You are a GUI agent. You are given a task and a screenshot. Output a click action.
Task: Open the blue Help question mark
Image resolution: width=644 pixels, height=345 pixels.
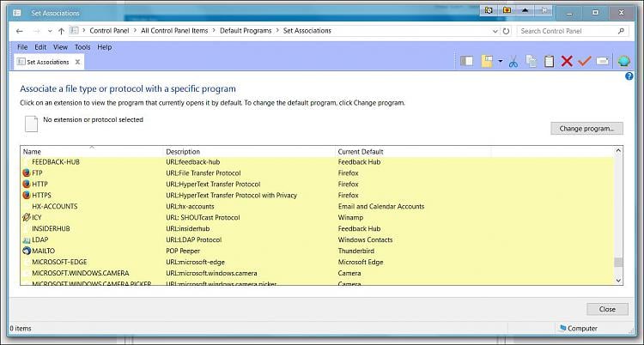[x=629, y=76]
